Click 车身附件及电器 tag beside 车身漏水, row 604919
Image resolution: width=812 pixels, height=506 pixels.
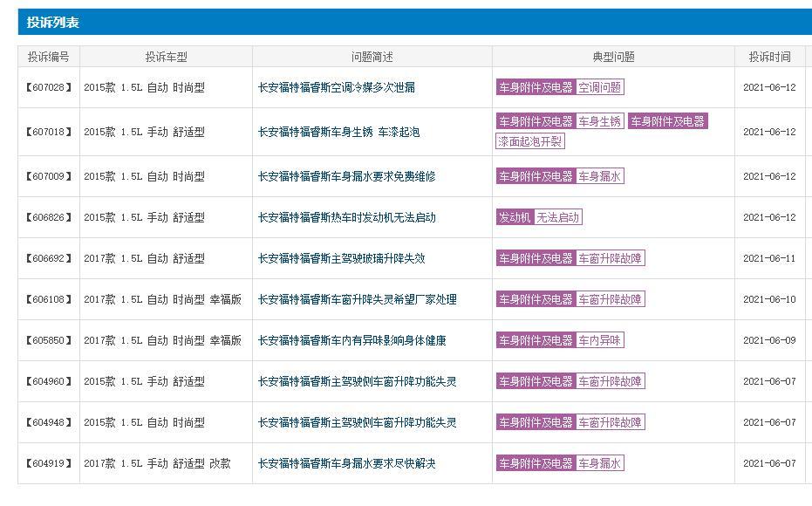click(x=536, y=463)
